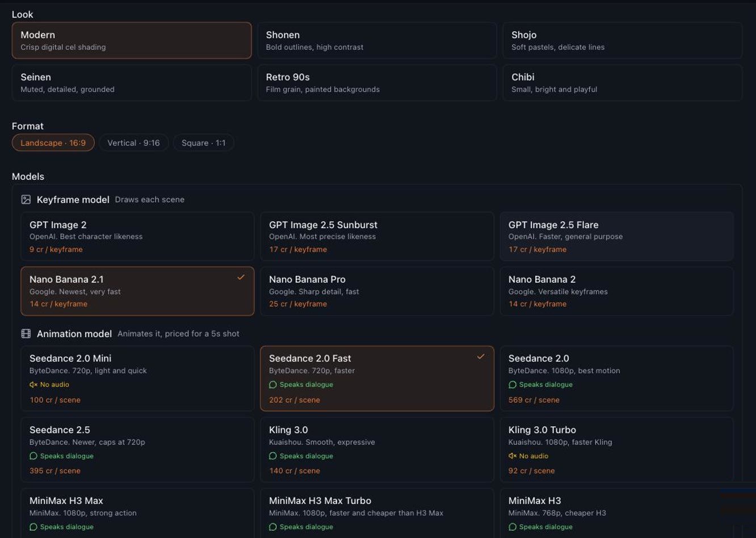The width and height of the screenshot is (756, 538).
Task: Click "Animates it, priced for a 5s shot" text
Action: tap(178, 334)
